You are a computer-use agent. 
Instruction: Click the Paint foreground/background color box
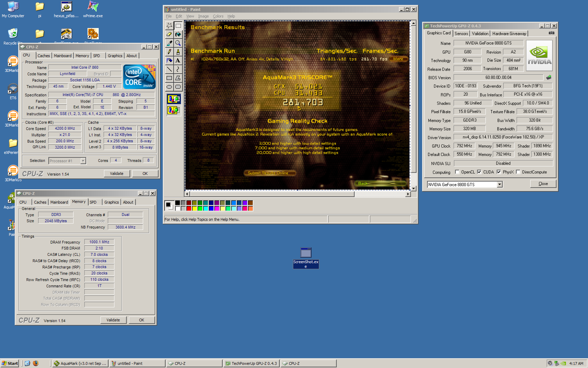point(169,206)
